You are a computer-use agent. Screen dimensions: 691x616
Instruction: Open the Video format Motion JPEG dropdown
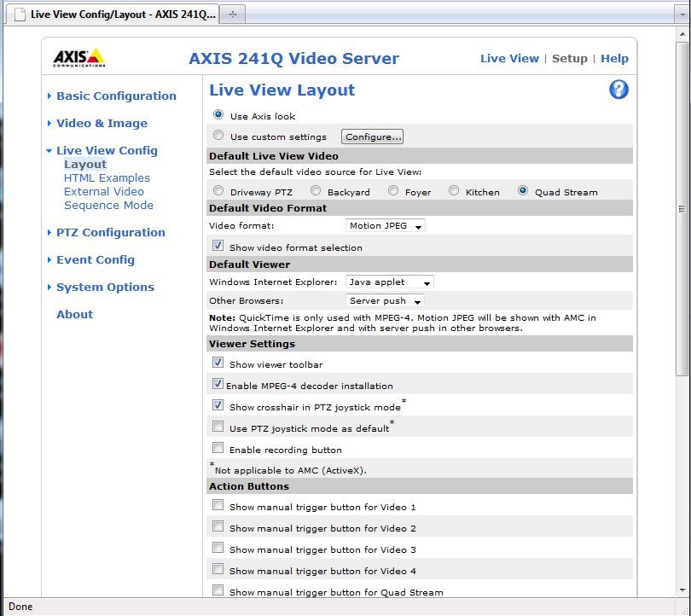(385, 225)
